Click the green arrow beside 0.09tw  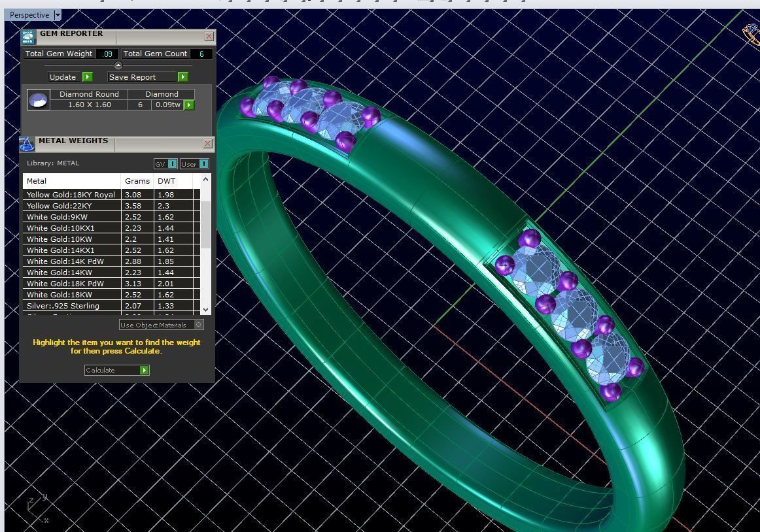(189, 105)
